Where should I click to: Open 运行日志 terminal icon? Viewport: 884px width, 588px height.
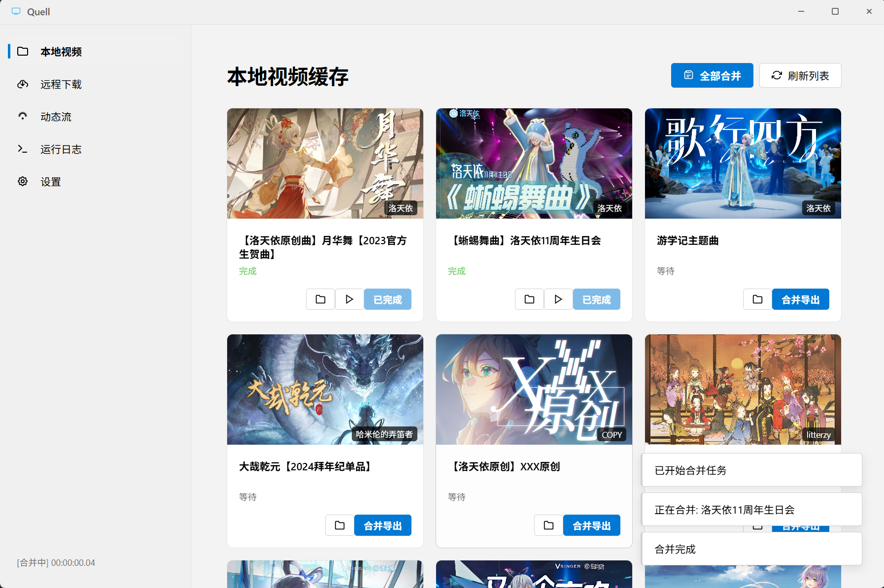pos(23,149)
